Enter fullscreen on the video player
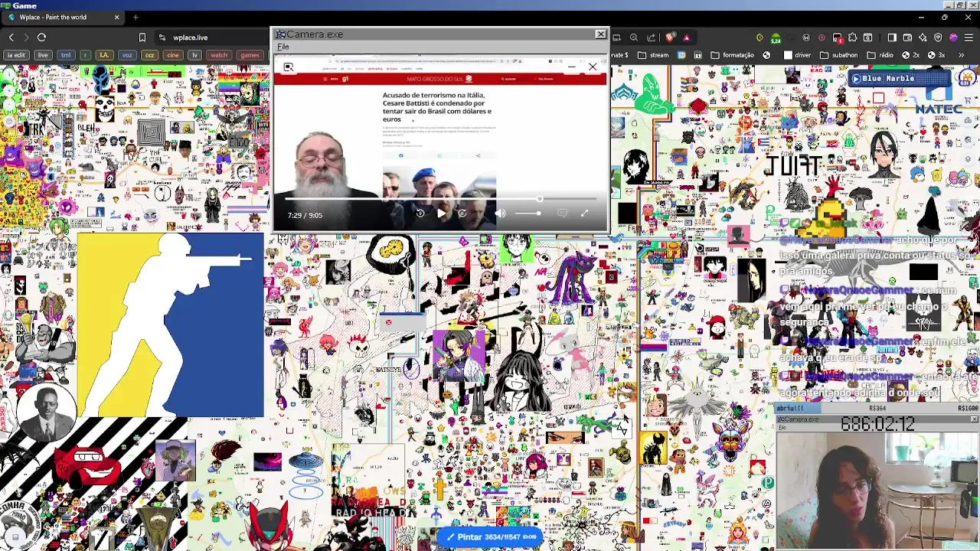Screen dimensions: 980x551 coord(584,214)
